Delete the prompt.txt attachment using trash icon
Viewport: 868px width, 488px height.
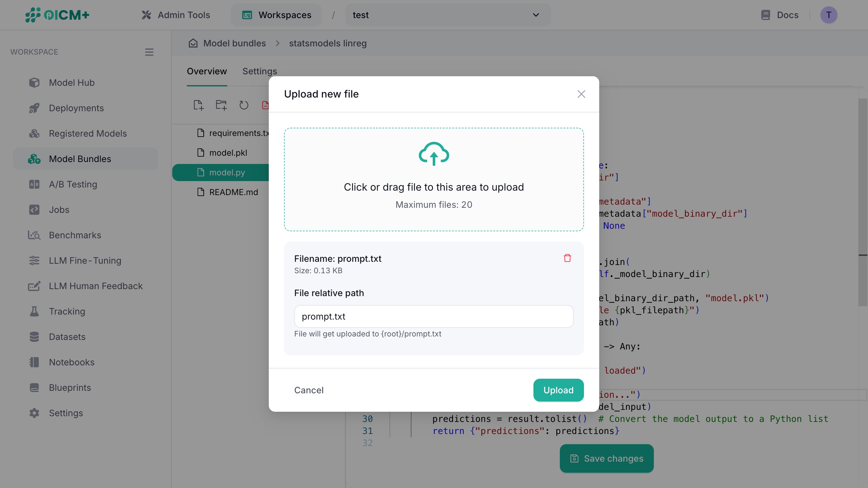coord(567,258)
